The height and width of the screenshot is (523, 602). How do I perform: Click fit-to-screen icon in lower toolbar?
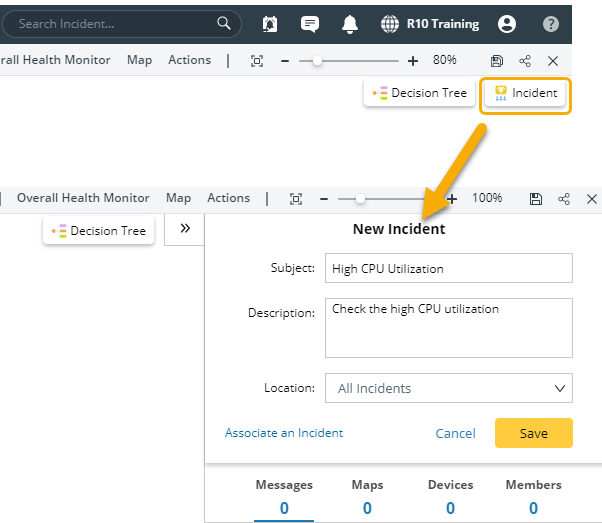click(296, 199)
